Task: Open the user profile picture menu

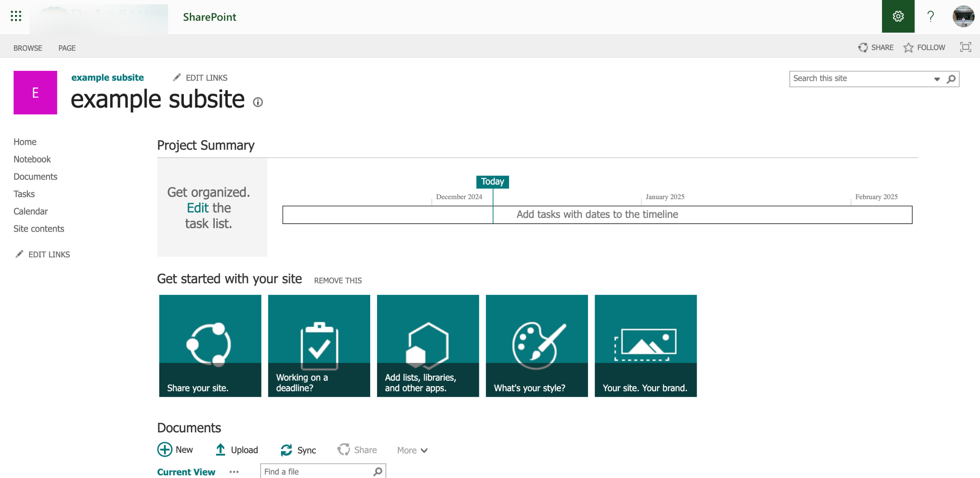Action: pyautogui.click(x=963, y=16)
